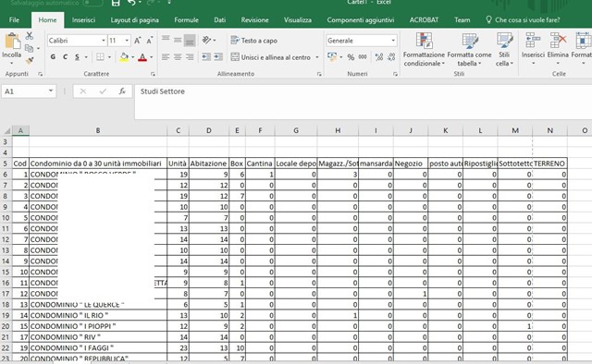This screenshot has height=364, width=592.
Task: Open the Name Box A1 dropdown arrow
Action: (x=51, y=91)
